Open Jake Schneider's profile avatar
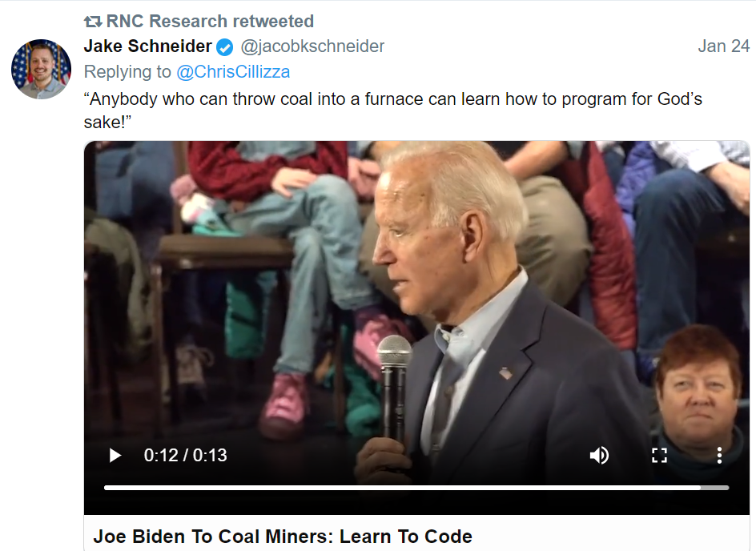This screenshot has height=551, width=756. (x=42, y=69)
